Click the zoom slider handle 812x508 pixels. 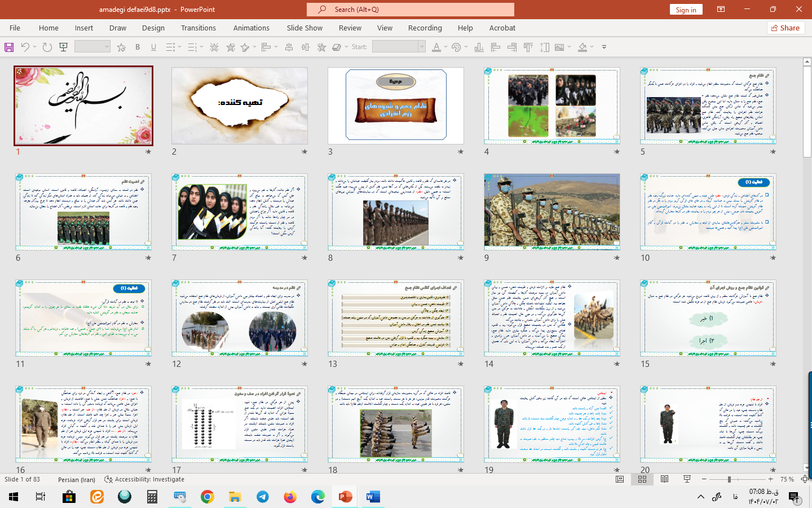pos(729,479)
